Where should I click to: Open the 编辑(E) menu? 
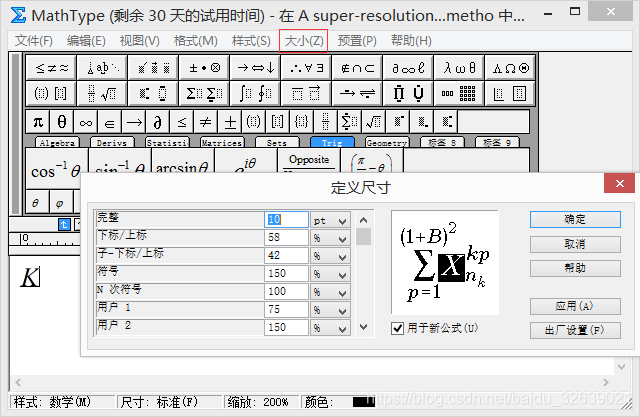coord(86,41)
